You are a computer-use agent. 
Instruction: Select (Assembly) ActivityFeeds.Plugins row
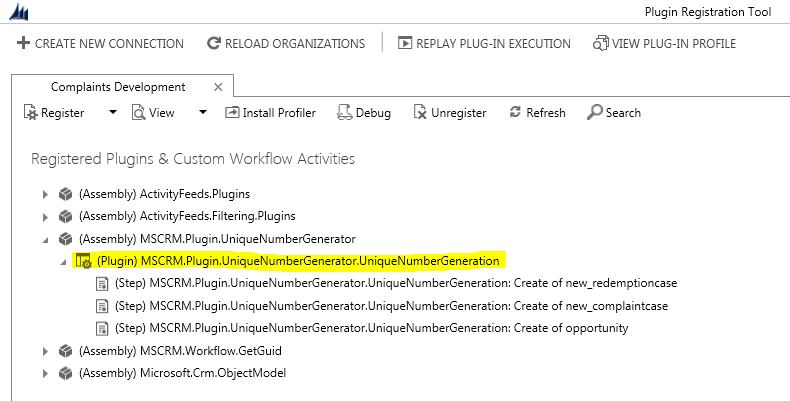pyautogui.click(x=164, y=194)
